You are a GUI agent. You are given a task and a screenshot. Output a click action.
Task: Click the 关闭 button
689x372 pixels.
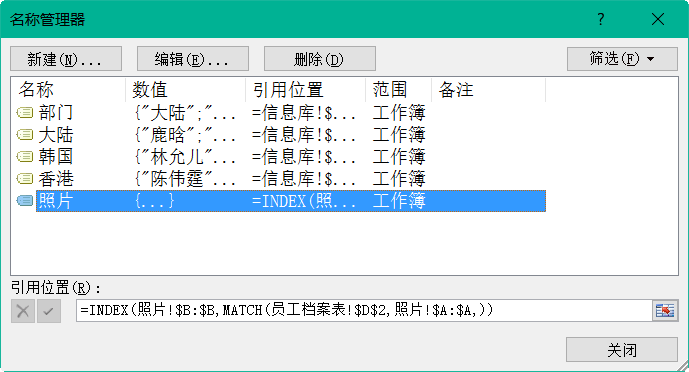622,350
